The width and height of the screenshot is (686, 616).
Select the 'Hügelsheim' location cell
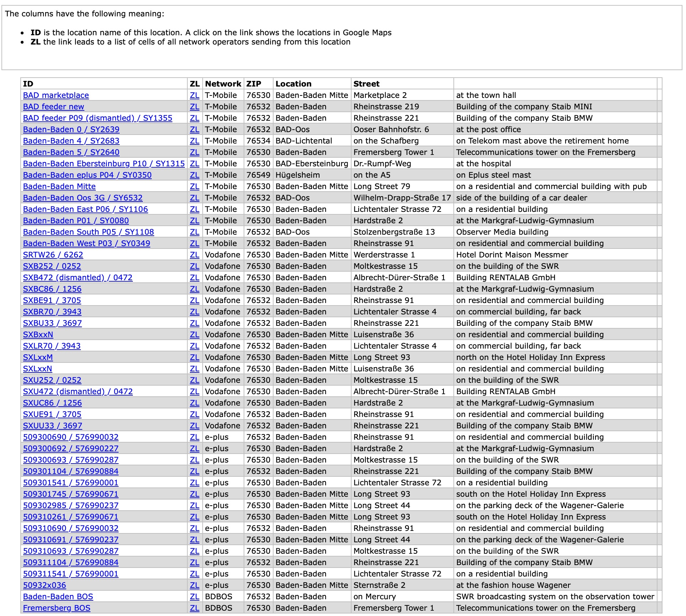[312, 175]
